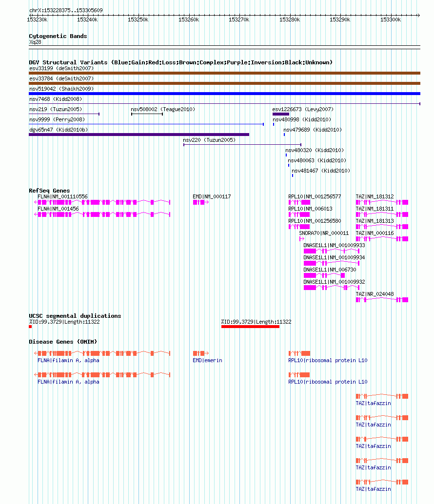
Task: Open transcript TAZ|NM_181312
Action: click(x=382, y=202)
